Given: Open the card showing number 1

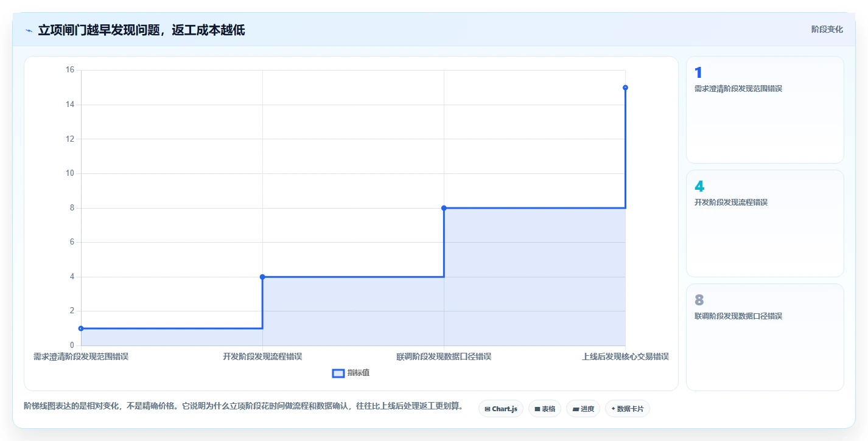Looking at the screenshot, I should 765,109.
